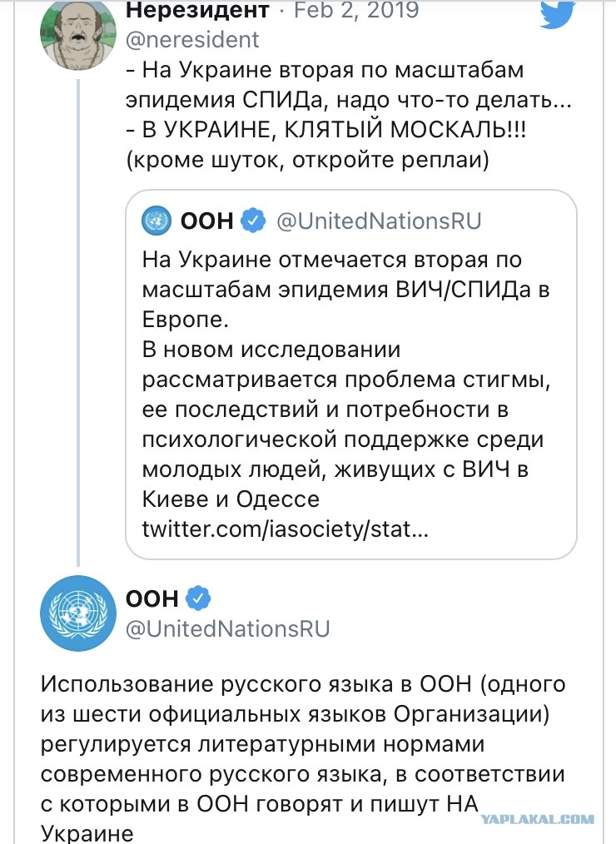Click the YAPLAKAL.COM watermark
Viewport: 616px width, 844px height.
click(x=537, y=819)
